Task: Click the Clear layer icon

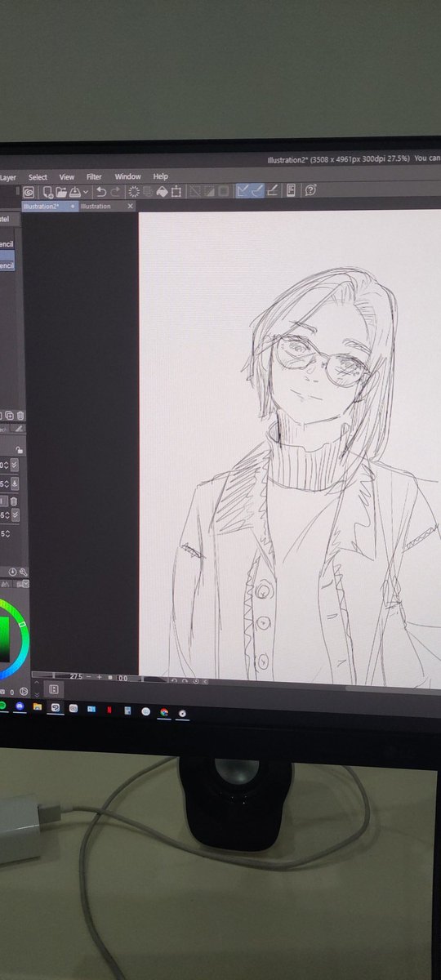Action: point(134,191)
